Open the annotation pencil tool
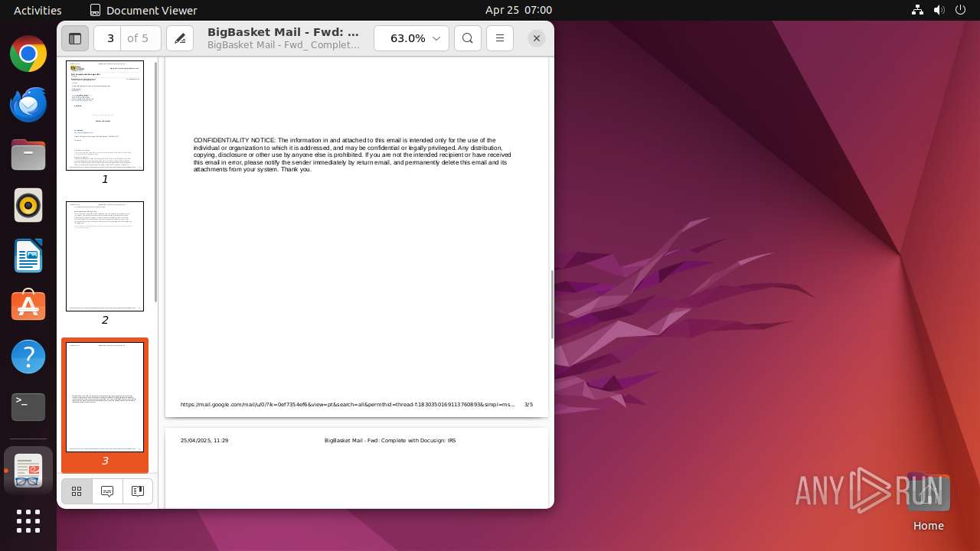 point(180,38)
